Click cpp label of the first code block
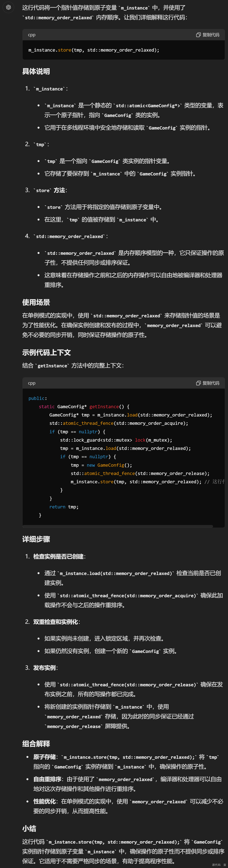Viewport: 228px width, 868px height. pos(32,35)
